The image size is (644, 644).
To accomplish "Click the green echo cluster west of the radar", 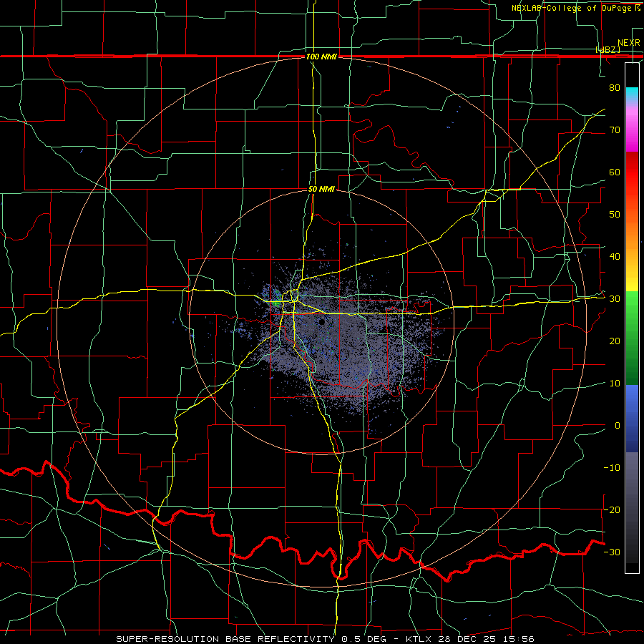I will click(277, 299).
